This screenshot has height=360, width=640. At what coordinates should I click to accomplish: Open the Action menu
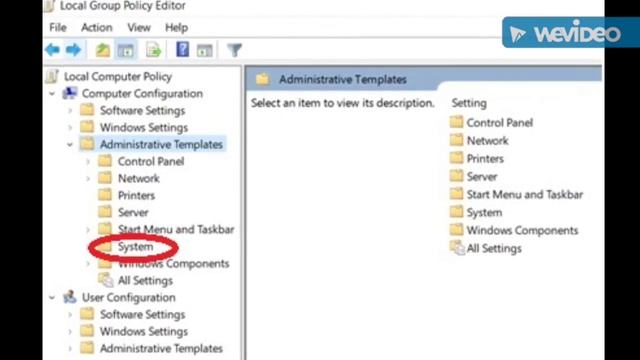(x=97, y=27)
